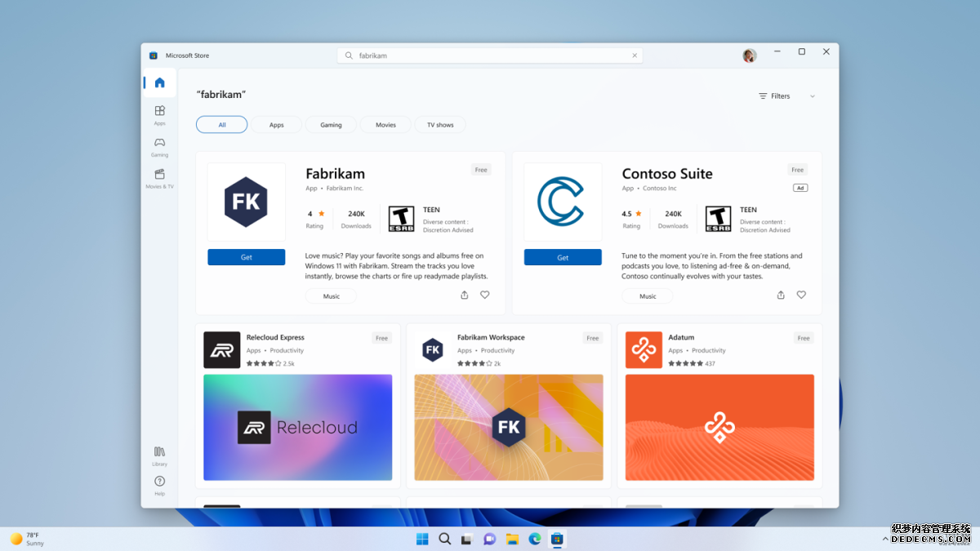Launch Microsoft Edge from the taskbar
This screenshot has width=980, height=551.
coord(534,539)
